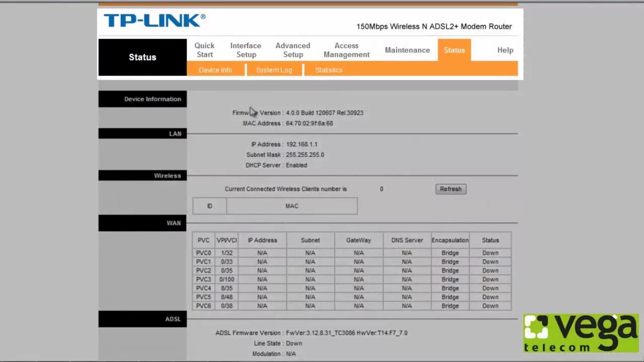This screenshot has height=362, width=644.
Task: Select the PVC1 row label
Action: [203, 262]
